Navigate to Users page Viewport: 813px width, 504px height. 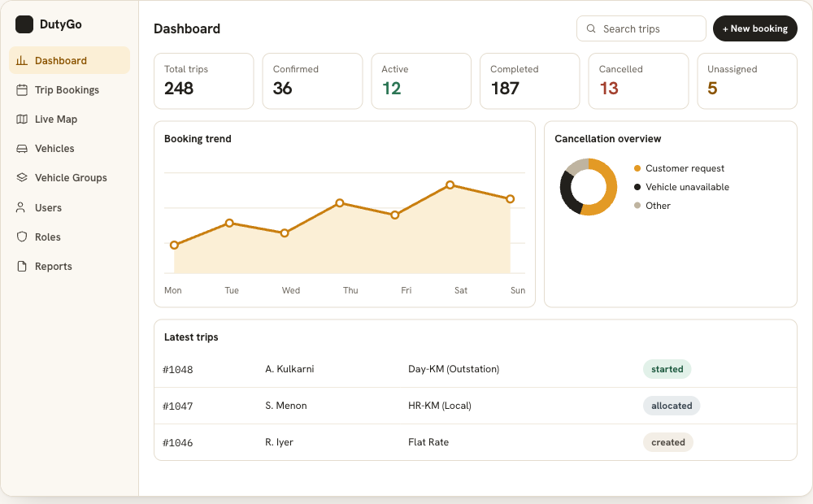click(69, 207)
